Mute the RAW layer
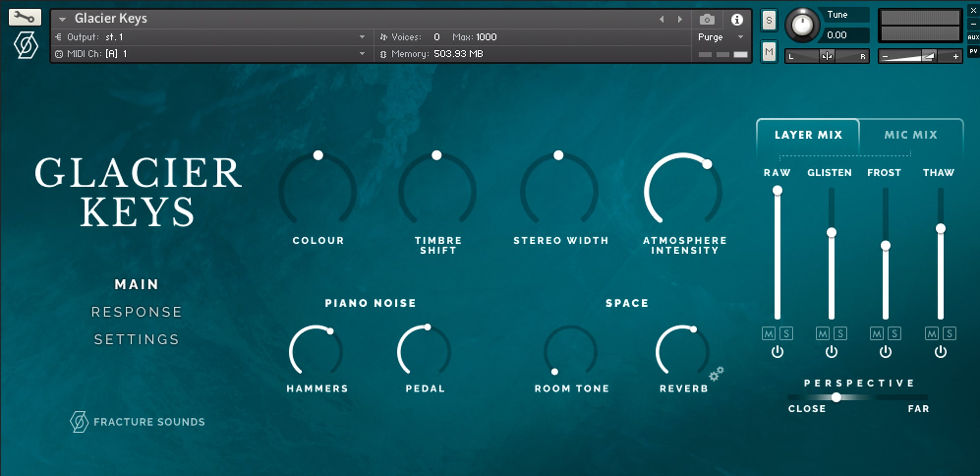Image resolution: width=980 pixels, height=476 pixels. click(769, 334)
